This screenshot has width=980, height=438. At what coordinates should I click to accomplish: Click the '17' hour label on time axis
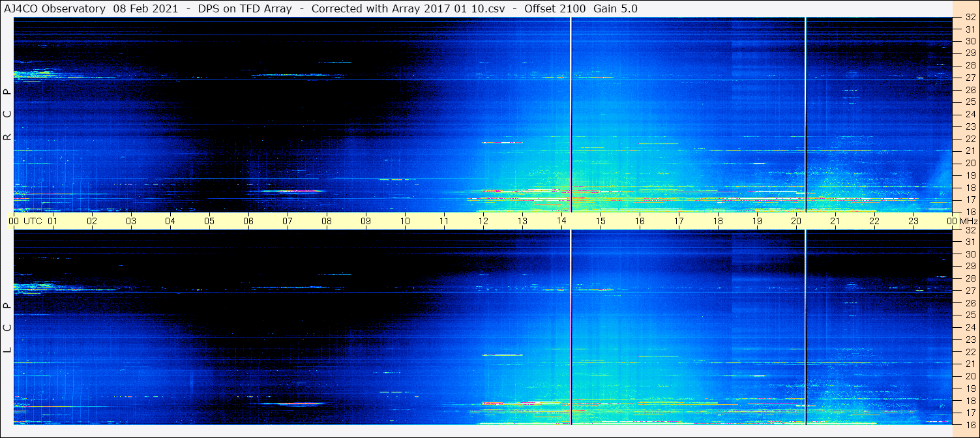point(679,221)
